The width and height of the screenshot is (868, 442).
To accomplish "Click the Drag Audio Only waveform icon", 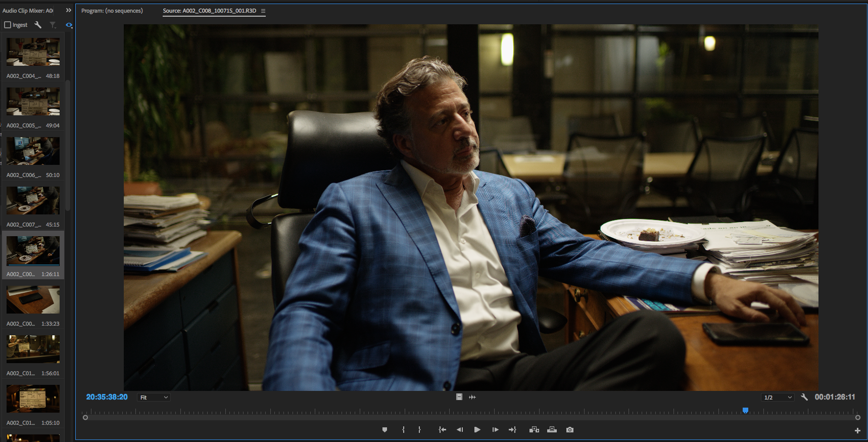I will coord(472,397).
